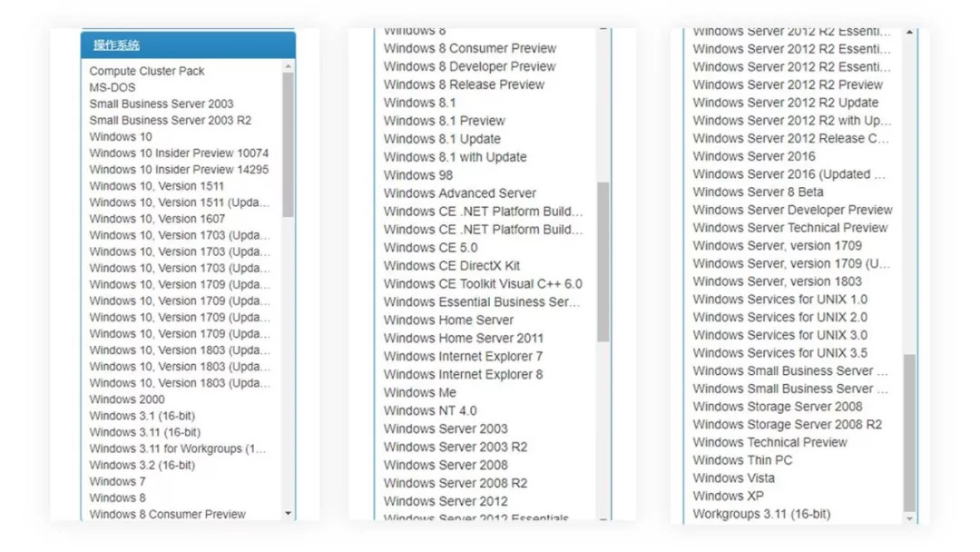The height and width of the screenshot is (552, 980).
Task: Select "Windows Me"
Action: coord(420,392)
